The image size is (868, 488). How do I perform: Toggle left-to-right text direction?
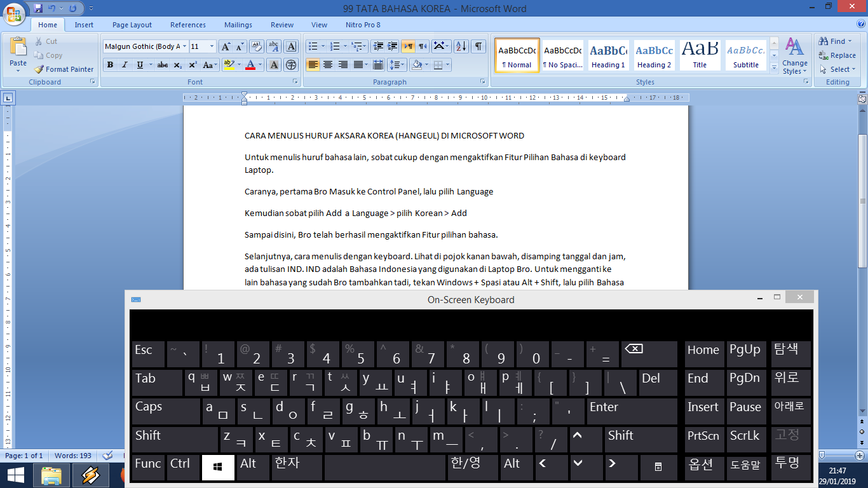pos(408,46)
